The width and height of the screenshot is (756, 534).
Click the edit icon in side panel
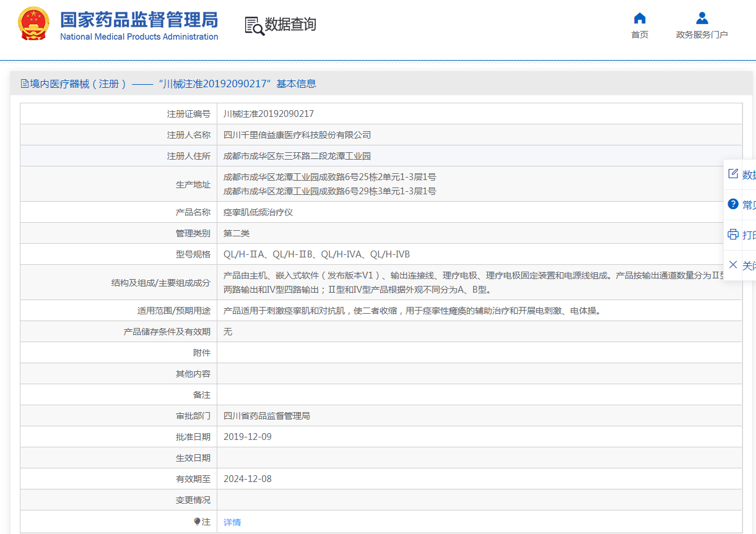tap(733, 174)
